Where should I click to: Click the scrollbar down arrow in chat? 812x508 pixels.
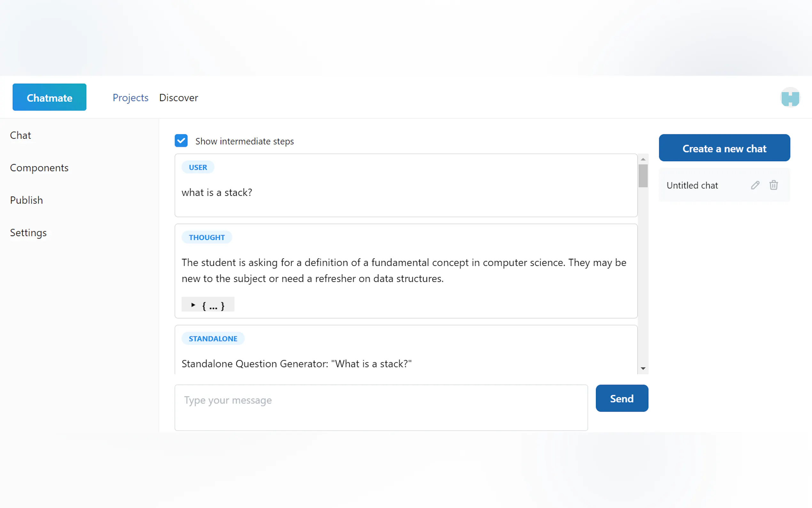643,369
